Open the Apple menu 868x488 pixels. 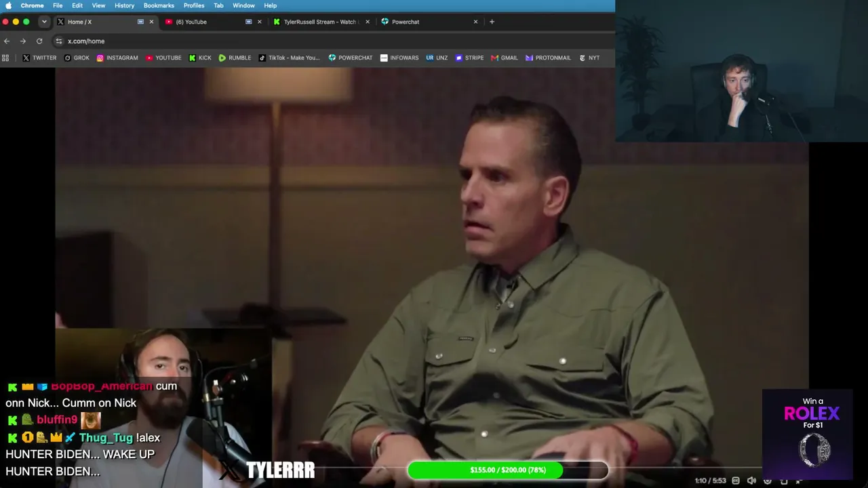(8, 5)
